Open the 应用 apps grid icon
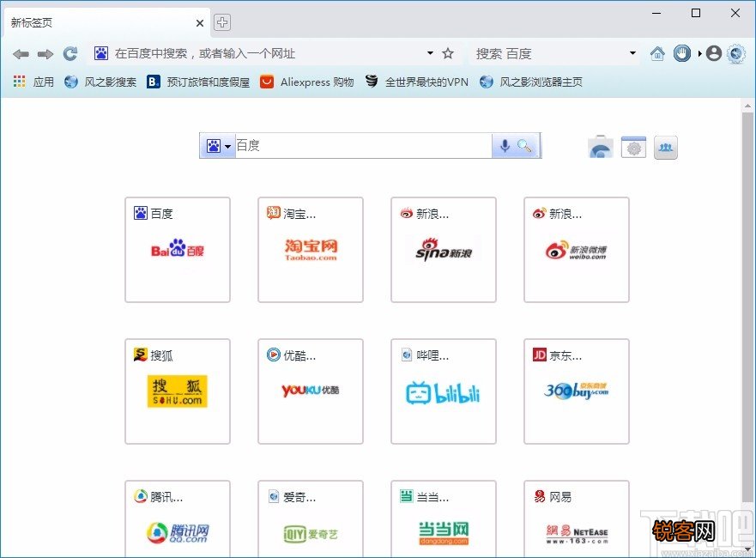756x558 pixels. [19, 82]
